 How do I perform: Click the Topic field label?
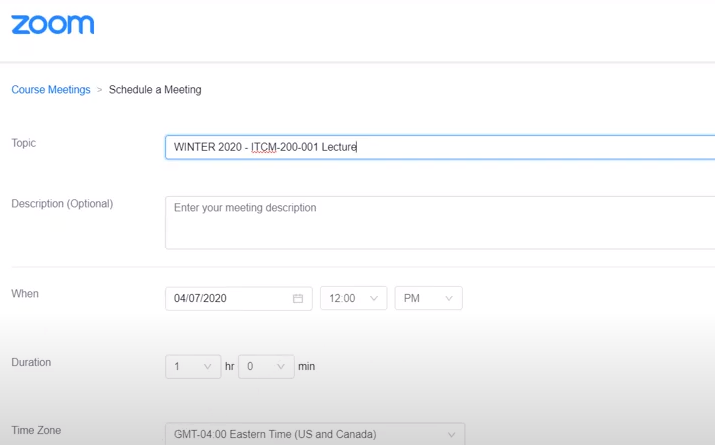(24, 143)
